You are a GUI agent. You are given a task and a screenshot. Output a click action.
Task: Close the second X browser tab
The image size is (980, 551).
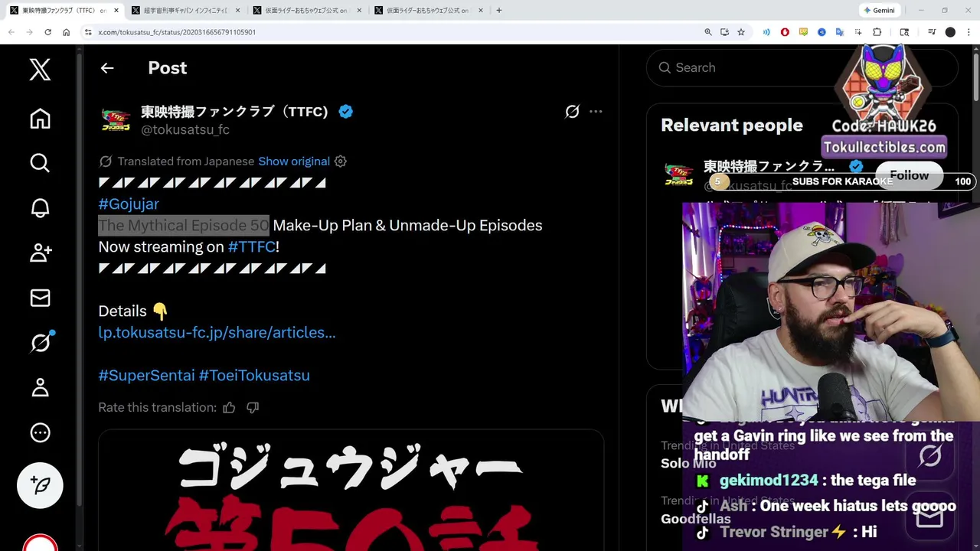237,11
